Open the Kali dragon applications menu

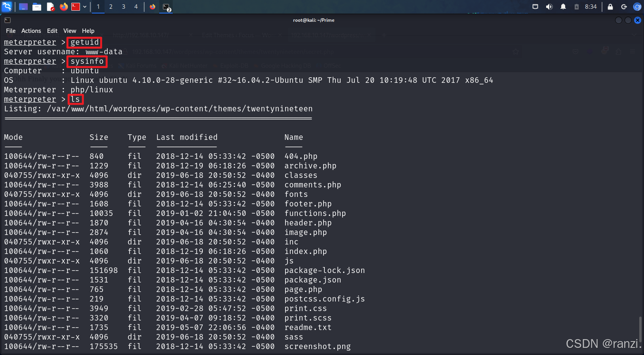[x=7, y=6]
